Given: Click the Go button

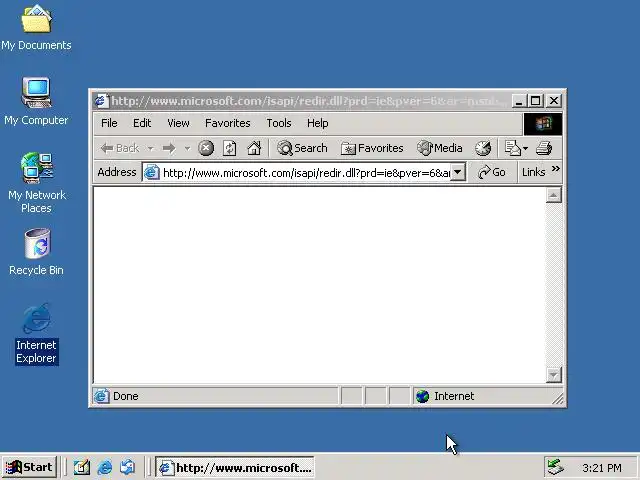Looking at the screenshot, I should [492, 172].
